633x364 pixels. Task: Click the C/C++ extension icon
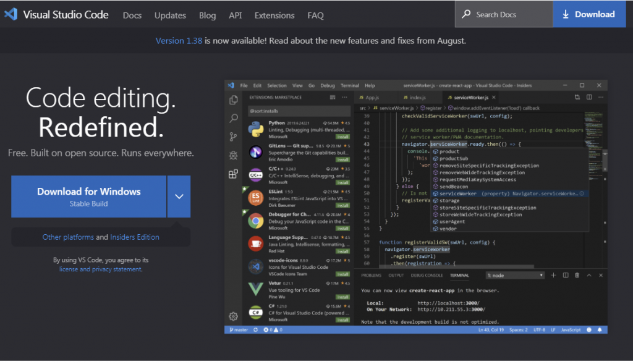click(255, 175)
